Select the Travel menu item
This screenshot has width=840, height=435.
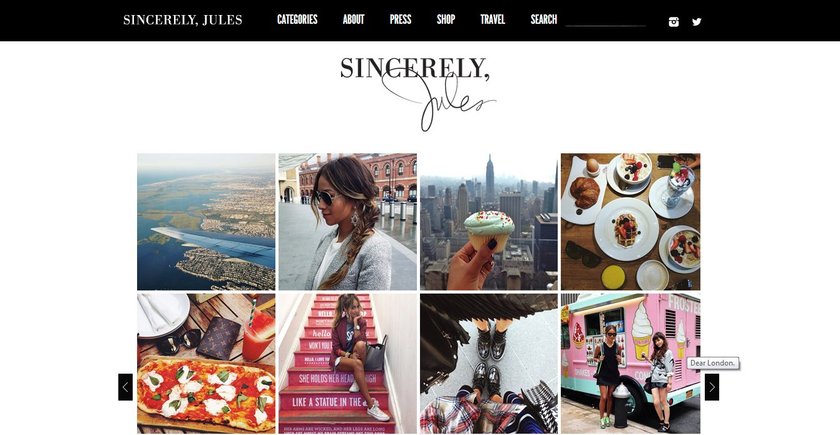point(493,20)
